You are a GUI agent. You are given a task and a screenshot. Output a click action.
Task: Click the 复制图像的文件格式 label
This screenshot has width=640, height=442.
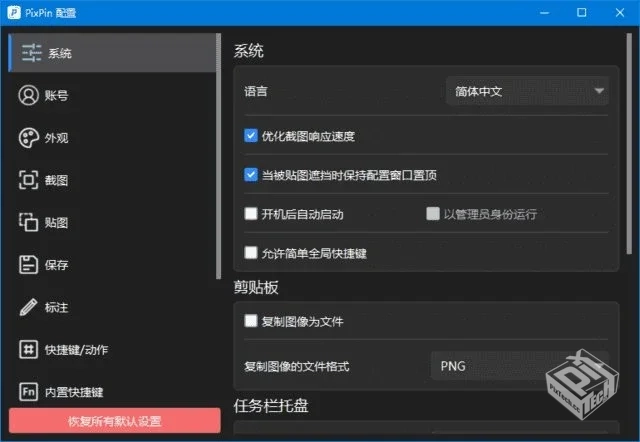[x=297, y=366]
